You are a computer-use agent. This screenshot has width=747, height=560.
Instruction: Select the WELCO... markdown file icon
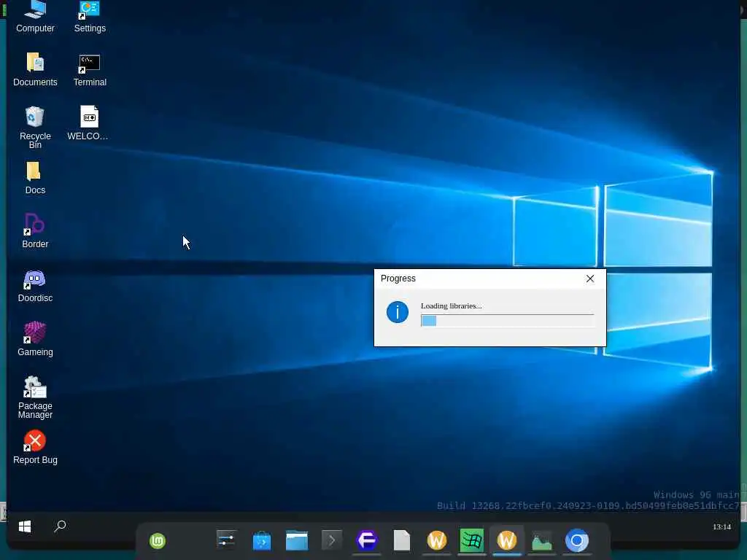[88, 122]
